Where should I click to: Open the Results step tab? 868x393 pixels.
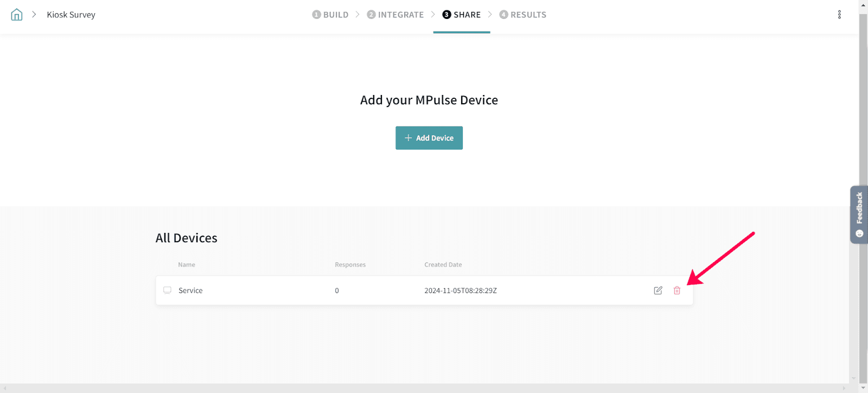coord(523,15)
